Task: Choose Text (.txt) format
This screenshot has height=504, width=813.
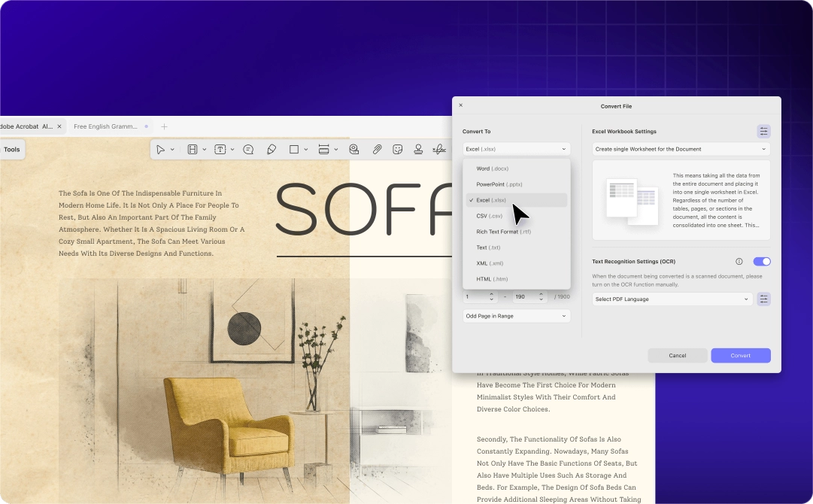Action: 517,247
